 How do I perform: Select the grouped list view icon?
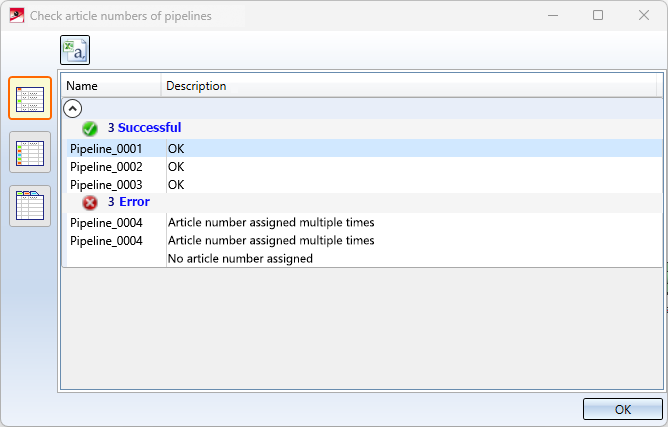tap(30, 99)
